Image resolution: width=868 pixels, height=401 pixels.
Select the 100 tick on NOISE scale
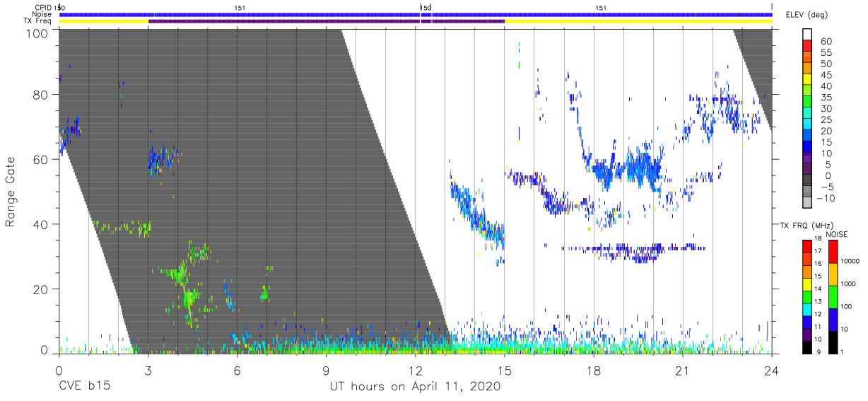pos(848,306)
